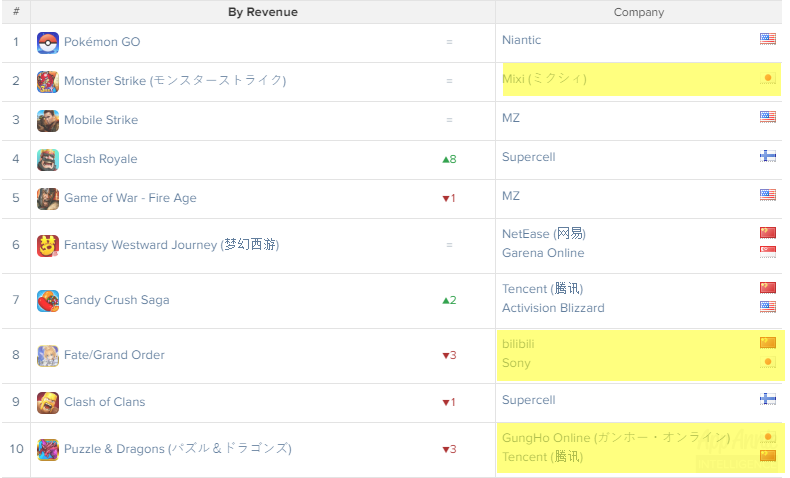
Task: Click the China flag in Candy Crush Saga row
Action: pos(768,287)
